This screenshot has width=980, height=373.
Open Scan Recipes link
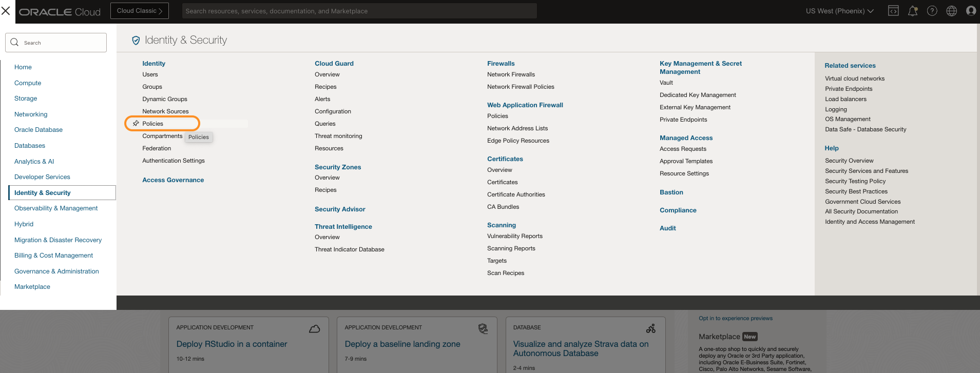(x=506, y=273)
